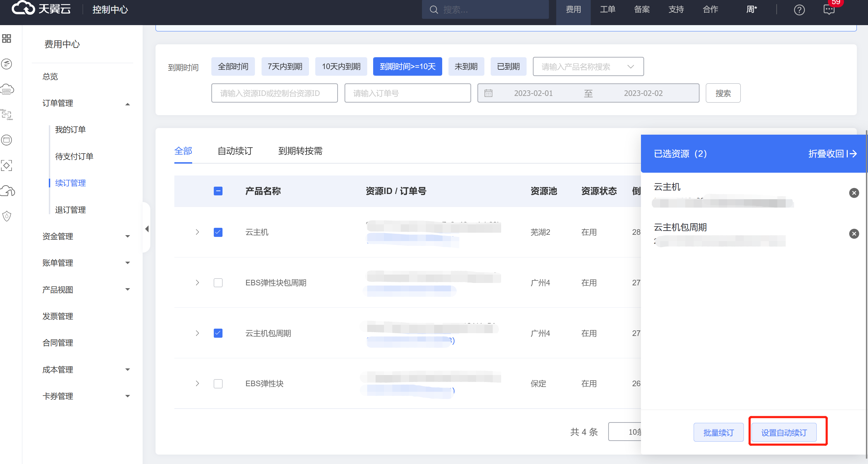Click the help question mark icon
The width and height of the screenshot is (868, 464).
pyautogui.click(x=799, y=10)
